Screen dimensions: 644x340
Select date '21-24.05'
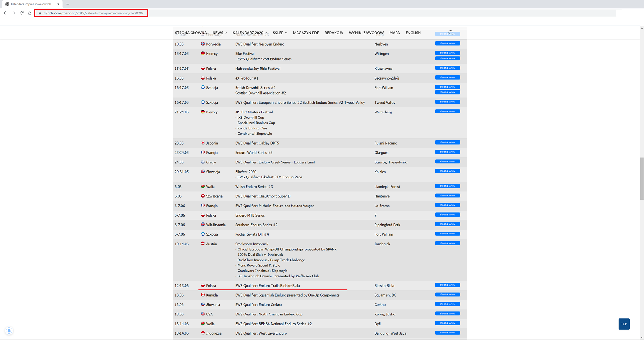click(182, 112)
